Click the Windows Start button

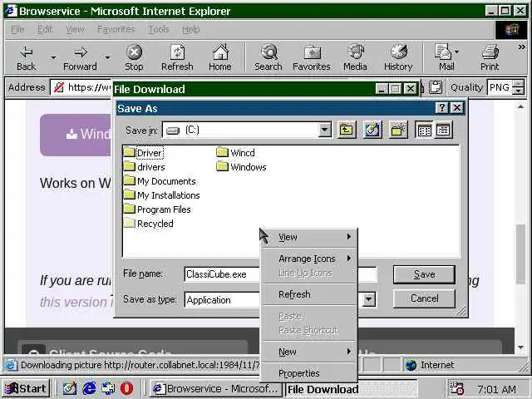tap(27, 388)
